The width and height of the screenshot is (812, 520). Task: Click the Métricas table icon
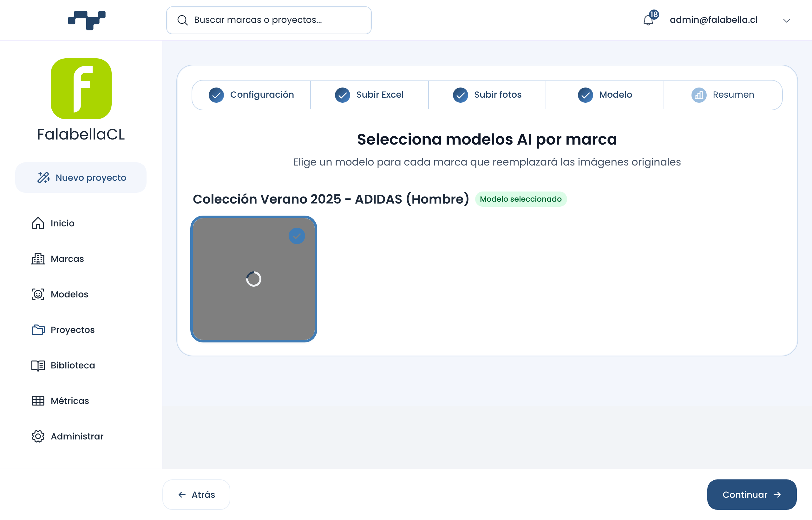coord(38,401)
